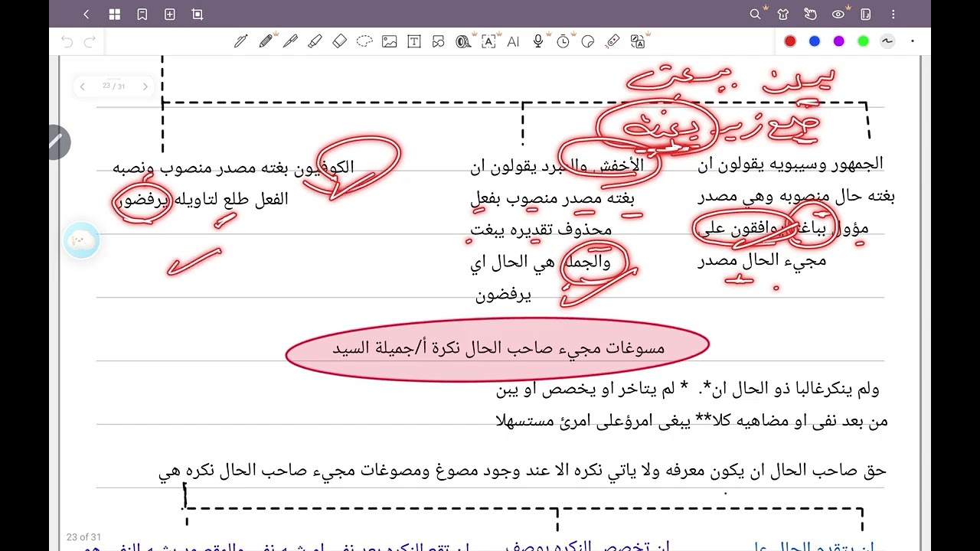Open the text recognition (OCR) tool
The width and height of the screenshot is (980, 551).
pyautogui.click(x=488, y=41)
